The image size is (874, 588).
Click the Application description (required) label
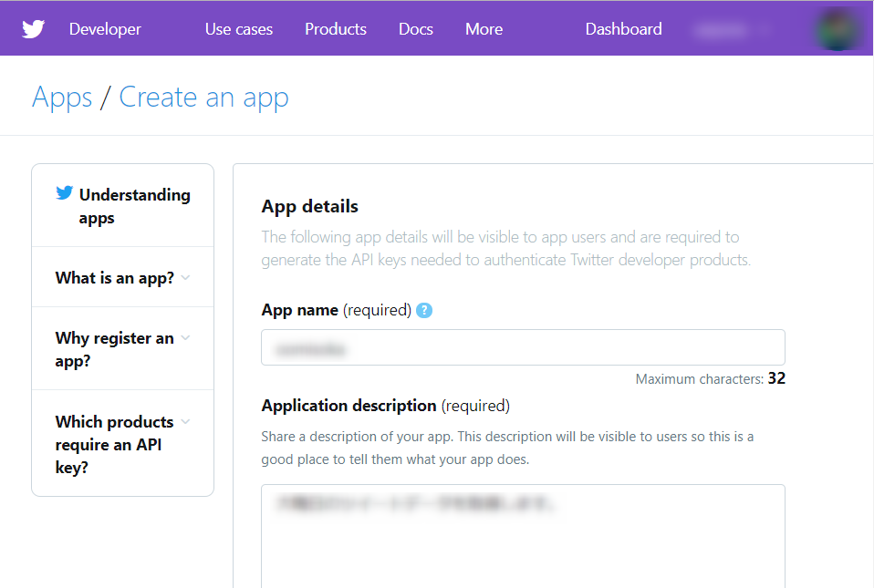coord(385,406)
